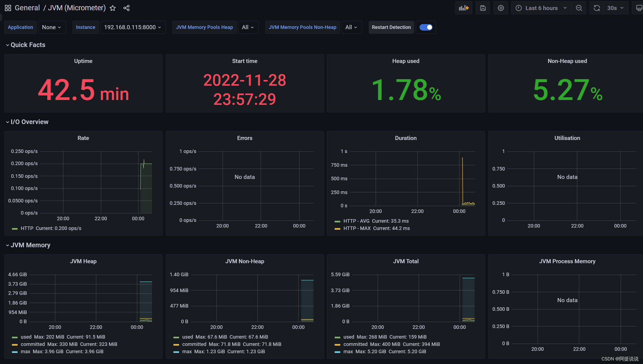643x364 pixels.
Task: Toggle committed series in JVM Heap legend
Action: click(33, 344)
